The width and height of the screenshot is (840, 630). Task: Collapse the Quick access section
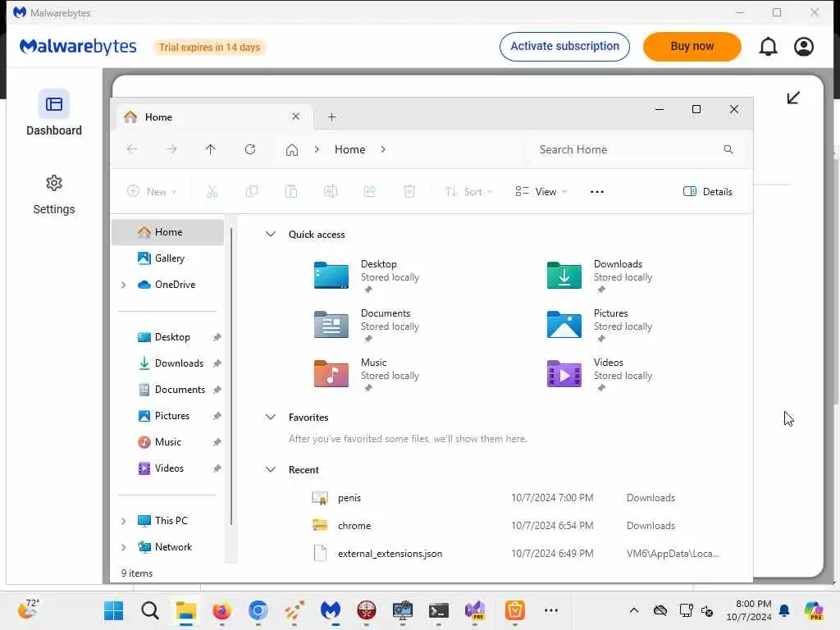pos(271,234)
